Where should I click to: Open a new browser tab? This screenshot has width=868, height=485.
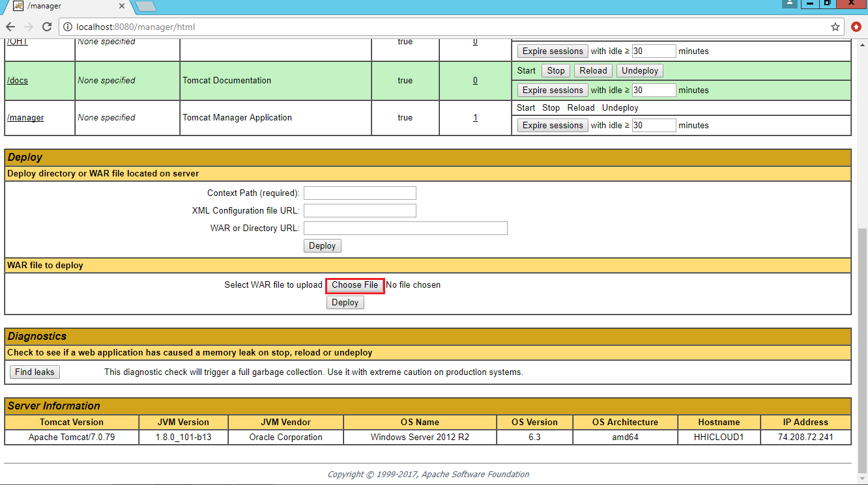[x=145, y=6]
